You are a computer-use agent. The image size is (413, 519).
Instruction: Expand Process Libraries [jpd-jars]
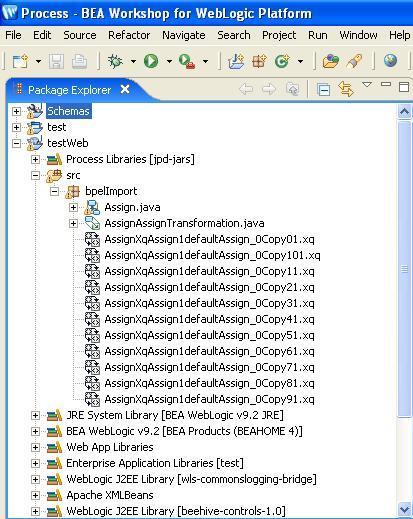(35, 159)
